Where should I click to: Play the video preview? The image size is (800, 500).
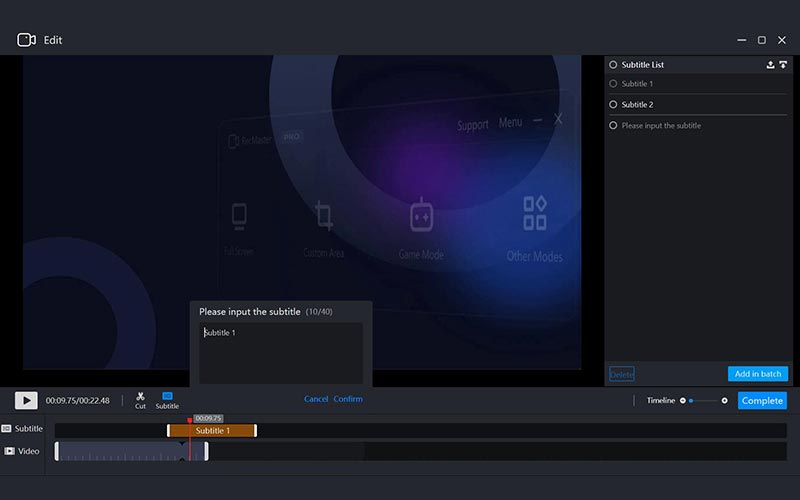click(x=26, y=401)
